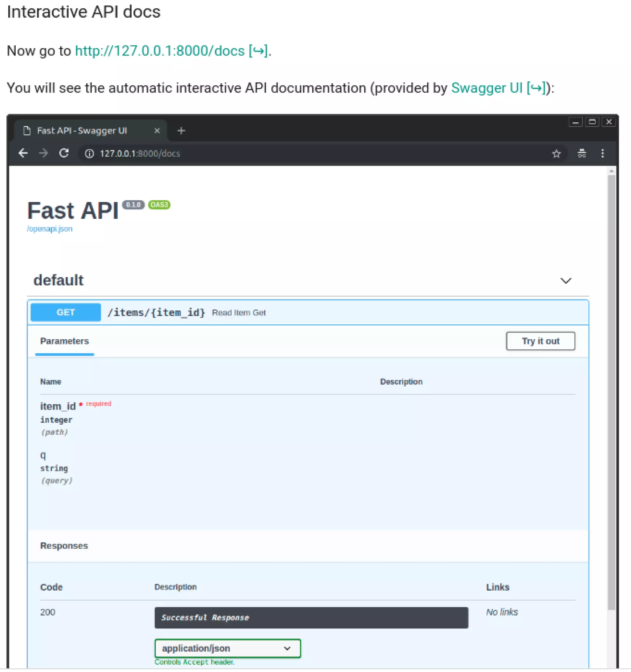Click the browser back arrow
The image size is (631, 672).
coord(23,153)
